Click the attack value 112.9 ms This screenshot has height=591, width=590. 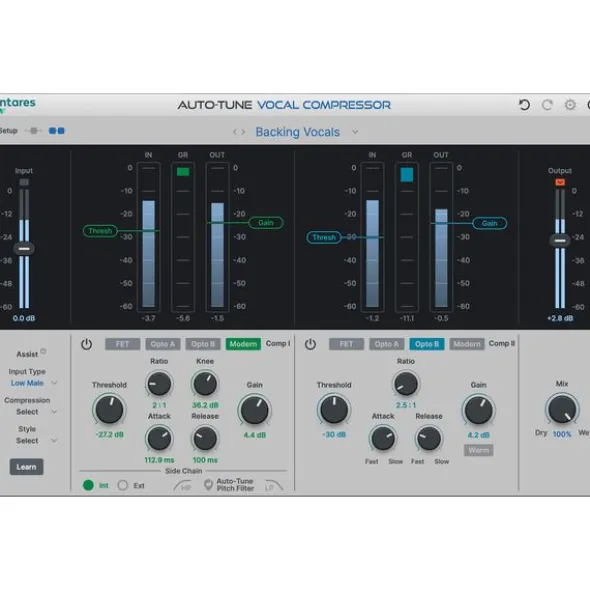[159, 460]
